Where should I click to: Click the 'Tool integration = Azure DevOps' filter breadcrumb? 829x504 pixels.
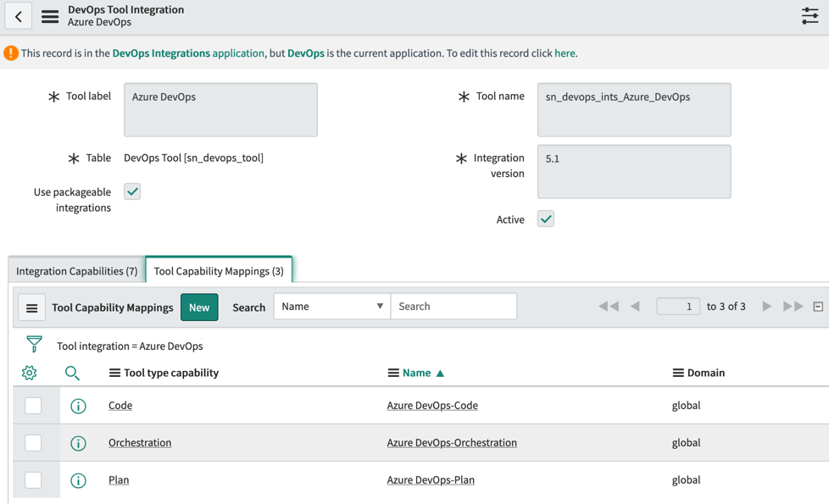coord(130,346)
